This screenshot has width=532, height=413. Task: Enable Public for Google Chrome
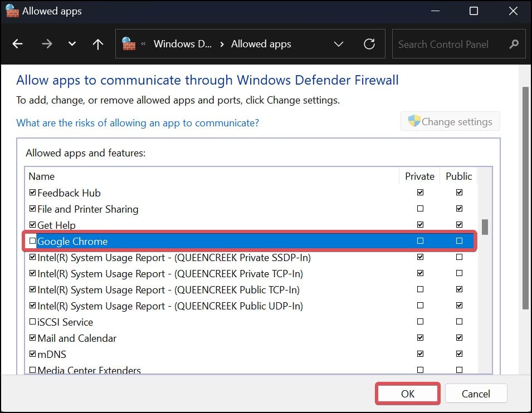[x=459, y=241]
